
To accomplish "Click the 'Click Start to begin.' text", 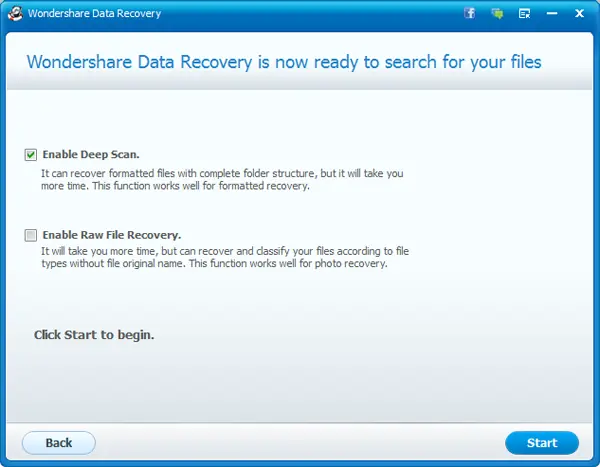I will coord(94,335).
